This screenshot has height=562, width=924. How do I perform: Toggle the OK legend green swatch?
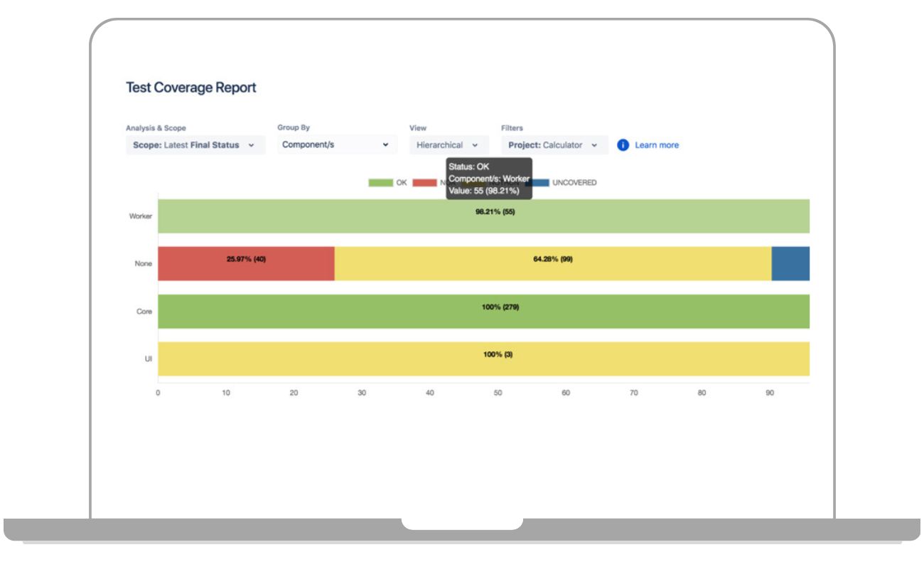380,183
